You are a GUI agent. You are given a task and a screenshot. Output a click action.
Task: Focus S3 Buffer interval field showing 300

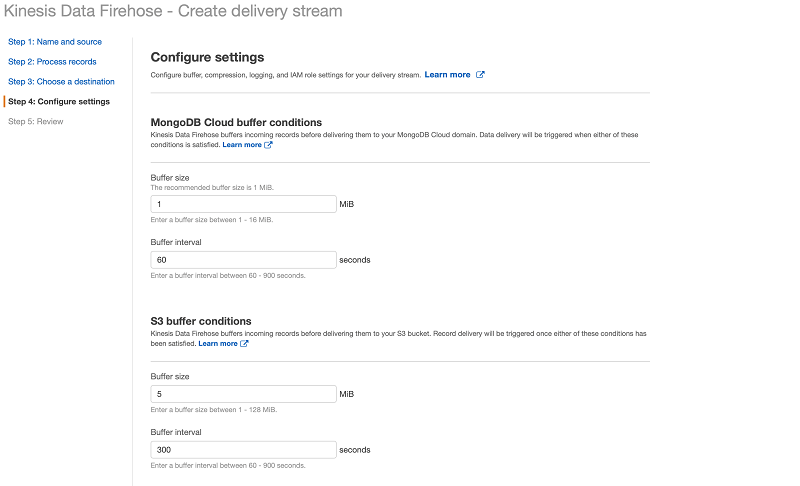243,450
